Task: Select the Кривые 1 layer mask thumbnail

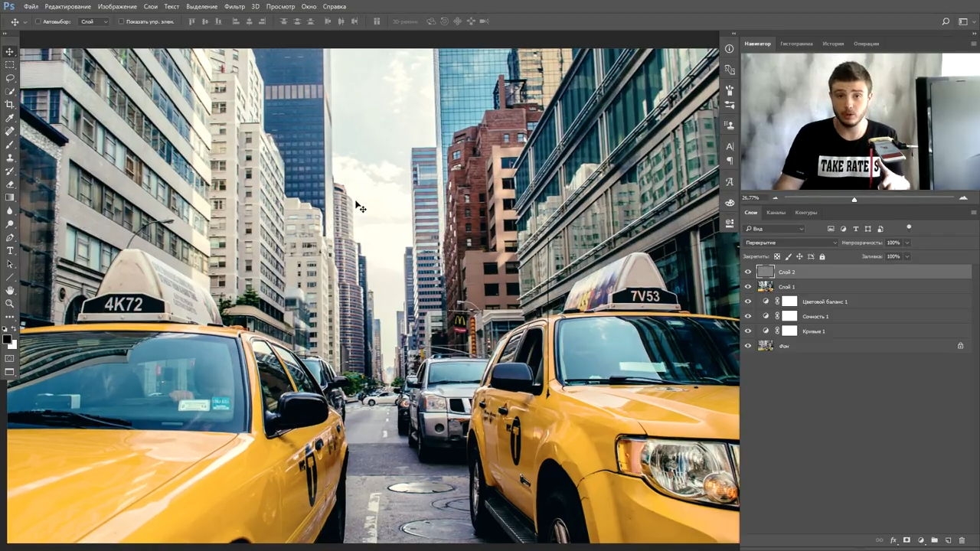Action: [x=789, y=331]
